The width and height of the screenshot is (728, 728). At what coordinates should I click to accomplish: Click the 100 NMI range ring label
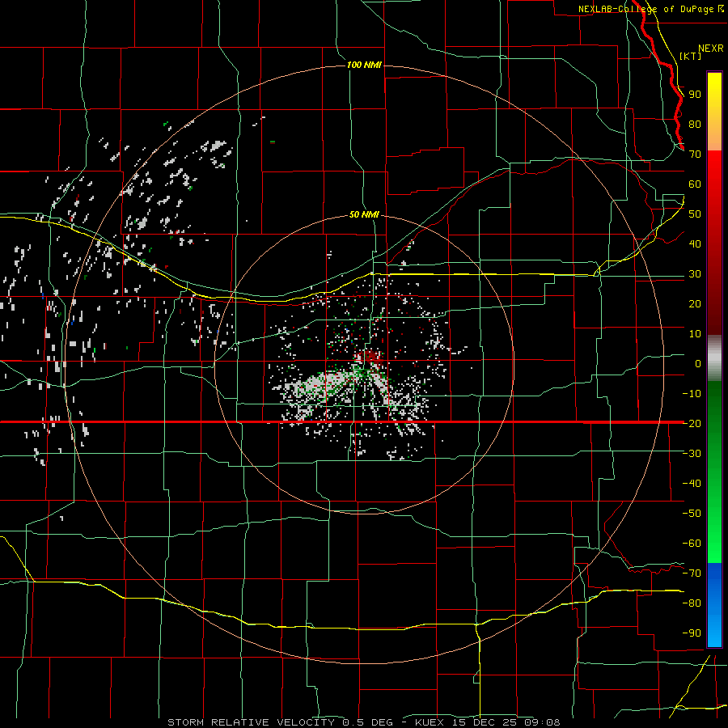click(x=364, y=65)
